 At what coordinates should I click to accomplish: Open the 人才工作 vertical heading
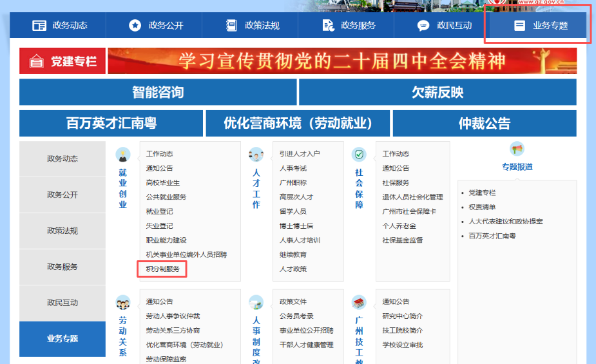(x=256, y=189)
